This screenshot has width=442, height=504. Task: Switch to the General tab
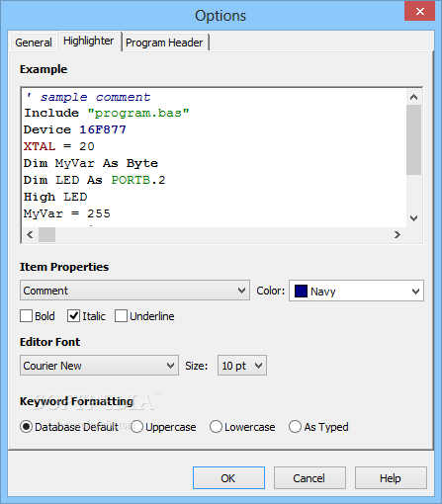[x=34, y=42]
